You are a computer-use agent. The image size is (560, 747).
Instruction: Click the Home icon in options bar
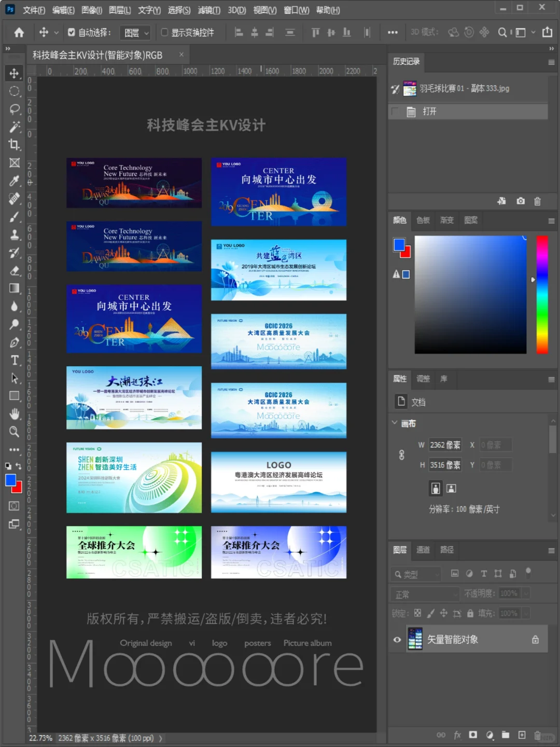coord(19,33)
